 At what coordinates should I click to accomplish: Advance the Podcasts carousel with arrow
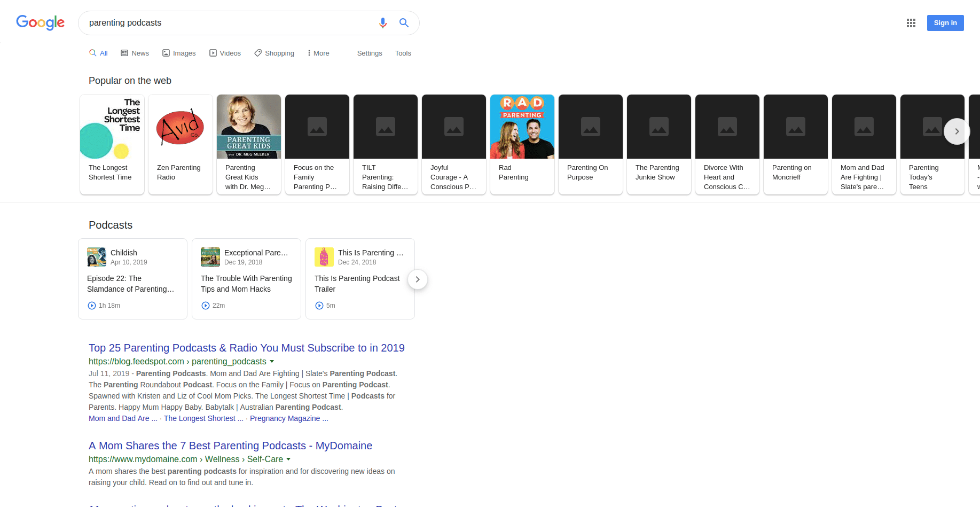click(x=418, y=279)
